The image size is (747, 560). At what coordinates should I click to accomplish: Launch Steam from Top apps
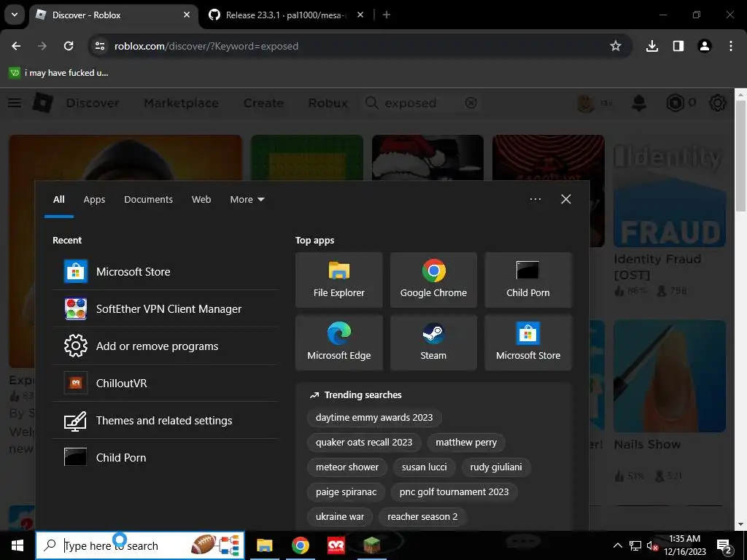click(x=433, y=343)
